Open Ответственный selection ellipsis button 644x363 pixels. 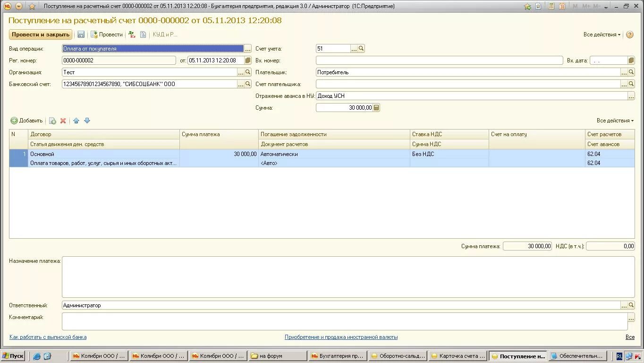click(624, 305)
